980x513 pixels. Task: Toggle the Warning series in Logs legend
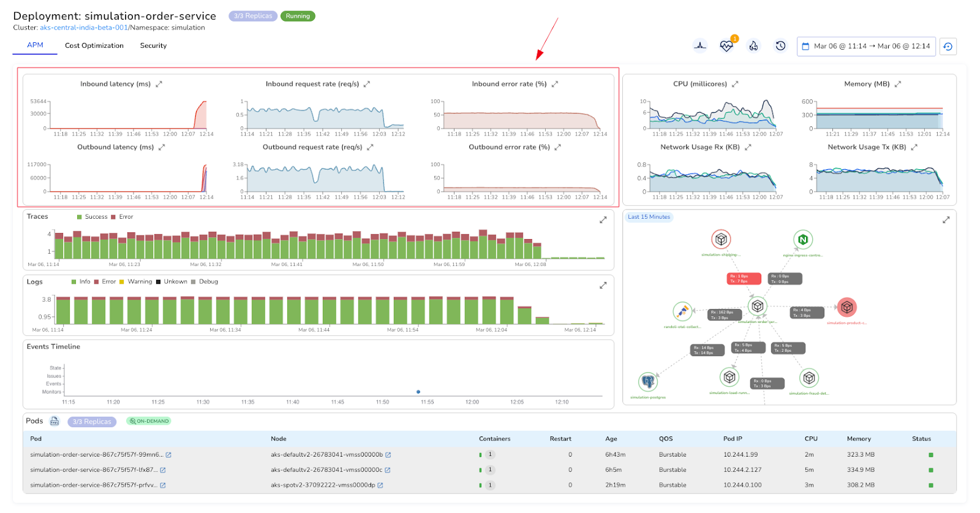(x=135, y=282)
